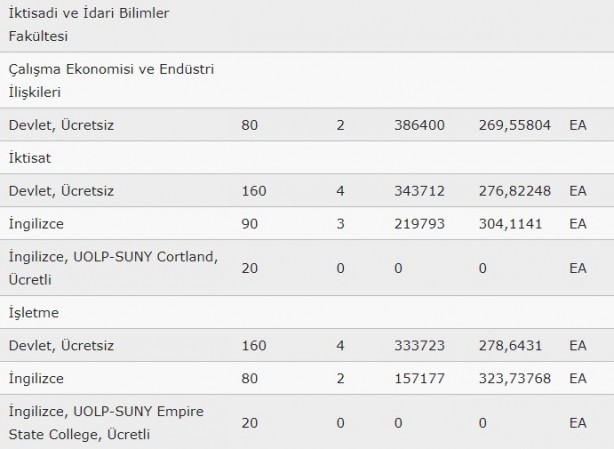This screenshot has width=614, height=449.
Task: Select the ranking 343712 cell
Action: pyautogui.click(x=419, y=191)
